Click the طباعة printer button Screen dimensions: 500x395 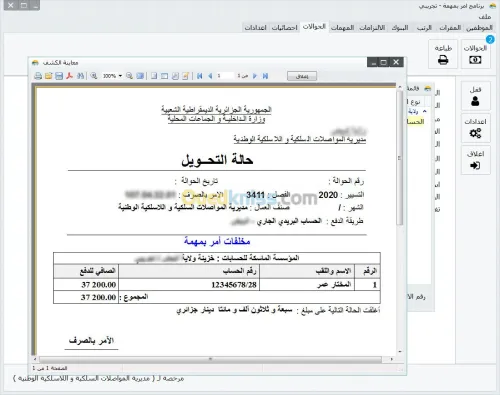[x=443, y=54]
